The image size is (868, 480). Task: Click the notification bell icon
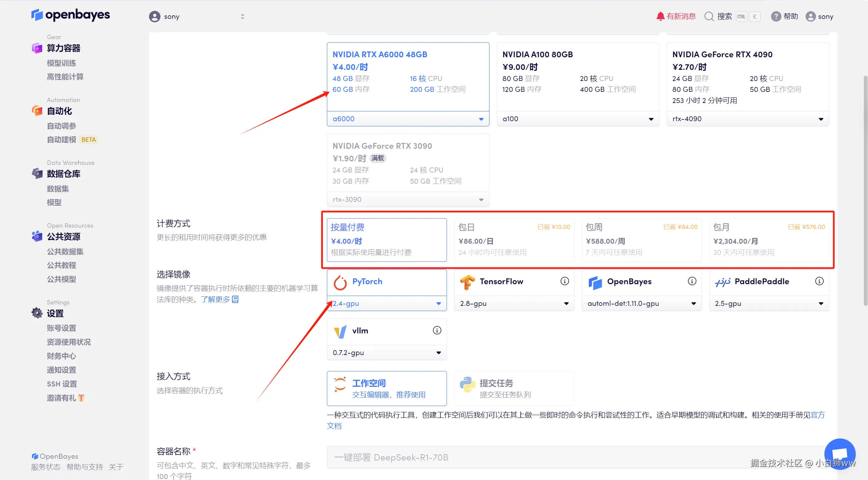[660, 16]
